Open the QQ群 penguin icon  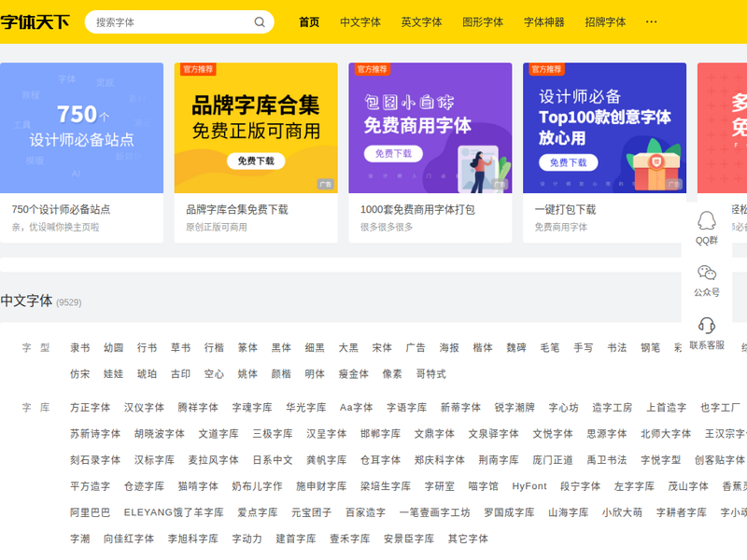[x=707, y=221]
